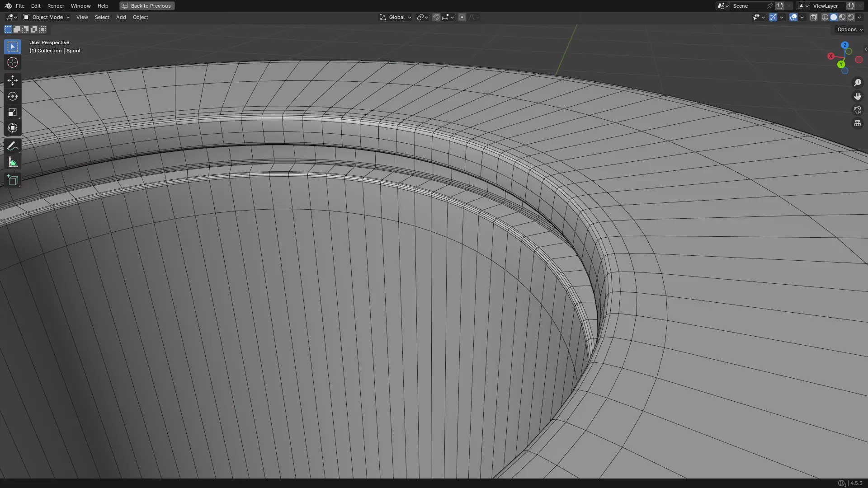Switch perspective/orthographic grid icon

click(x=858, y=123)
